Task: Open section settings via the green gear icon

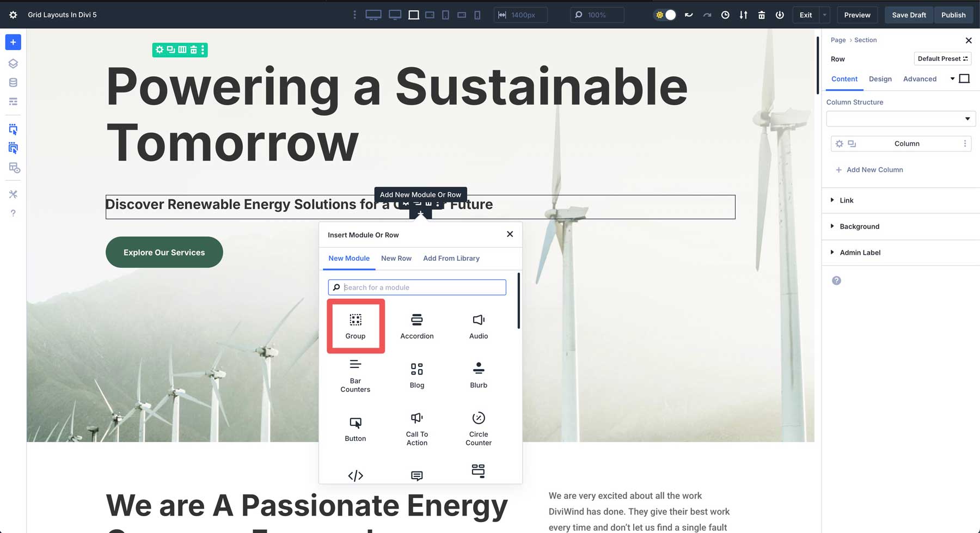Action: pos(159,50)
